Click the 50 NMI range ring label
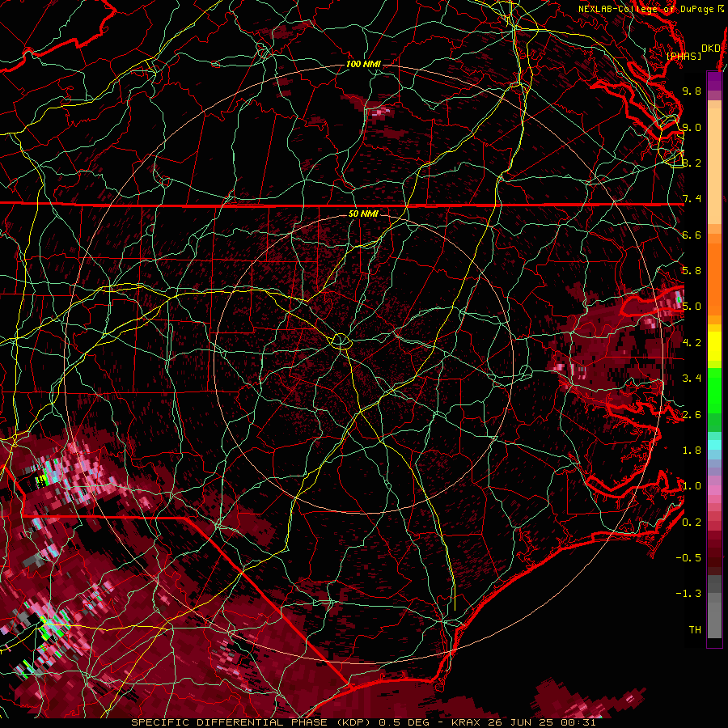Screen dimensions: 728x728 pos(363,214)
